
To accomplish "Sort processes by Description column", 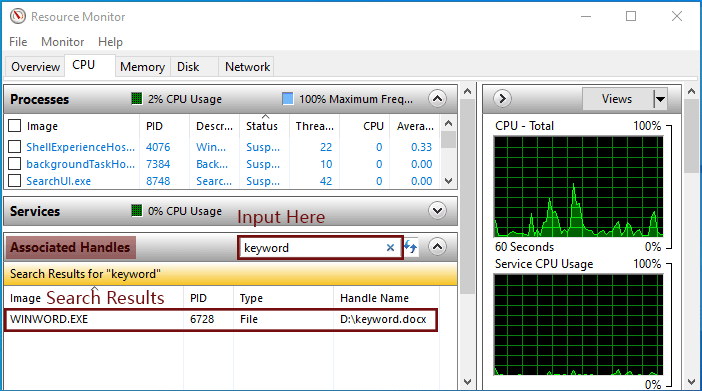I will tap(214, 126).
